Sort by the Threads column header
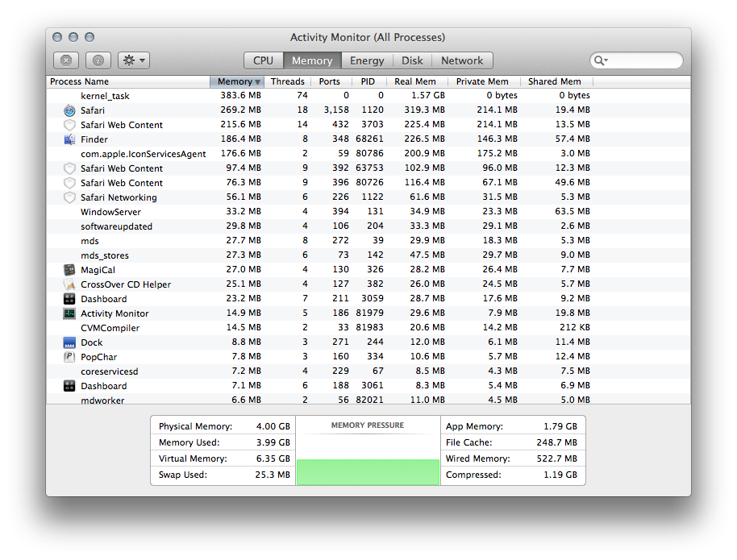The height and width of the screenshot is (560, 737). (287, 81)
